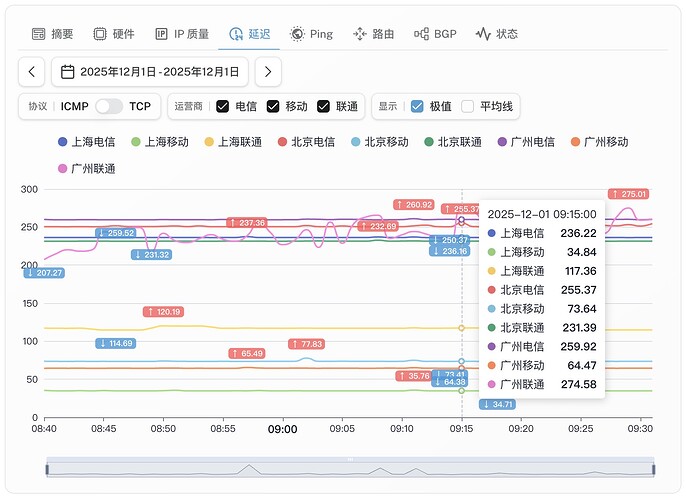Click left handle of zoom range slider
Image resolution: width=686 pixels, height=500 pixels.
point(47,469)
